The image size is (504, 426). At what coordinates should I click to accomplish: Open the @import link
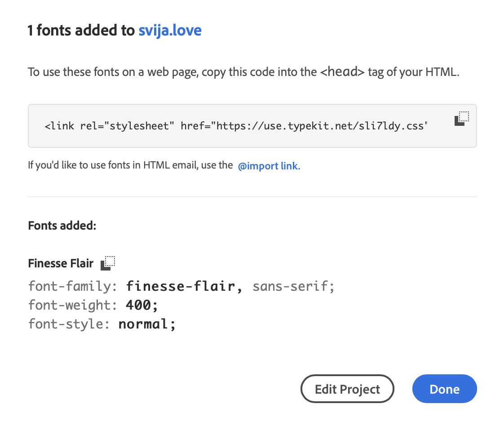coord(269,166)
